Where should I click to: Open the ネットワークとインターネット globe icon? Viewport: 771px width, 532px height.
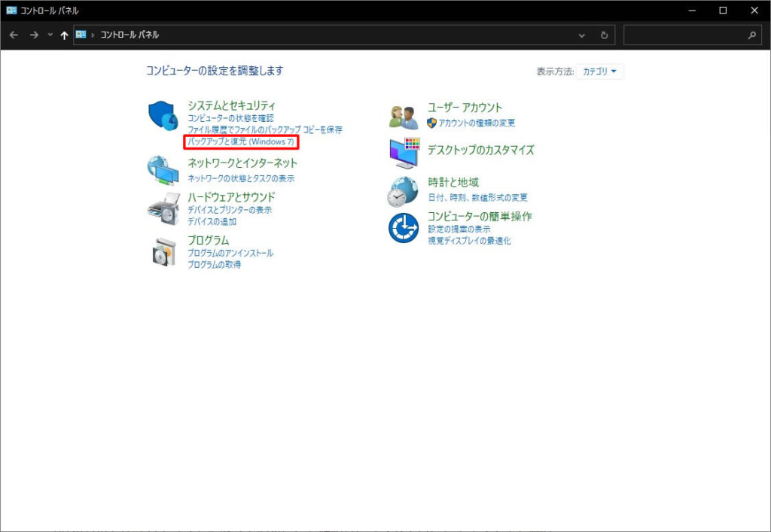[163, 171]
